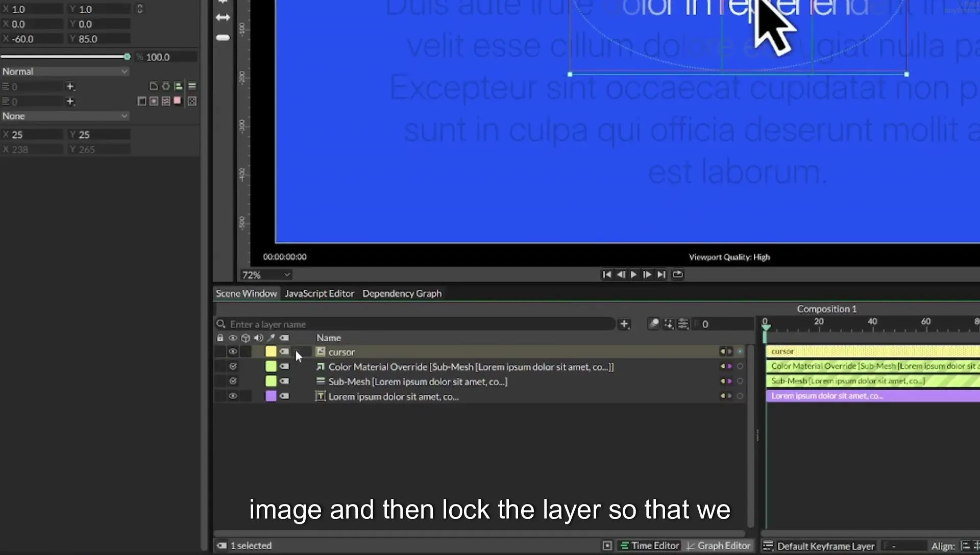Click the green align rows icon

[x=178, y=86]
